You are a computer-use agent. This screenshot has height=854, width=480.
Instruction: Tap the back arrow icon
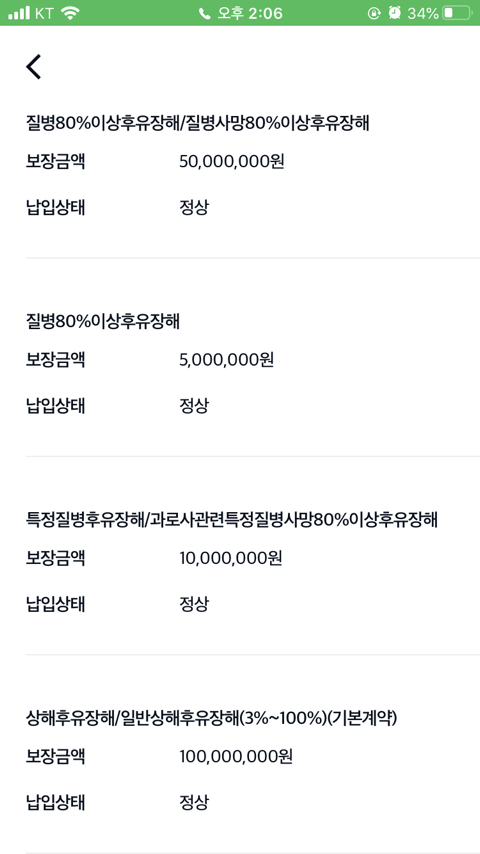click(33, 67)
